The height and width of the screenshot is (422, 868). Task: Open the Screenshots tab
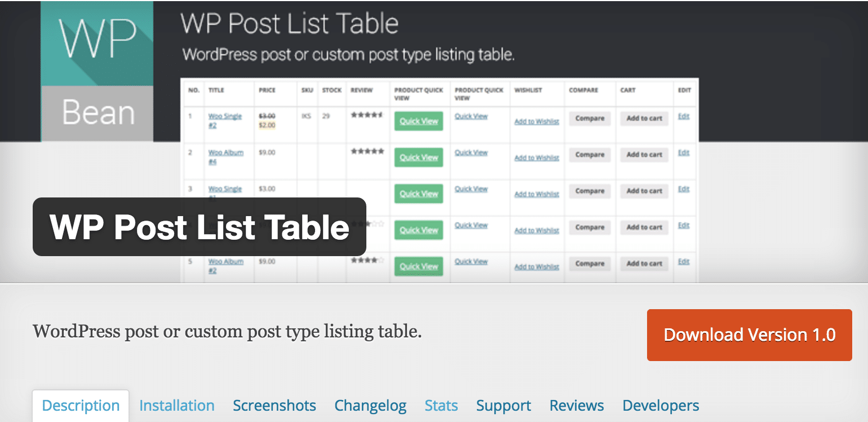click(x=274, y=405)
